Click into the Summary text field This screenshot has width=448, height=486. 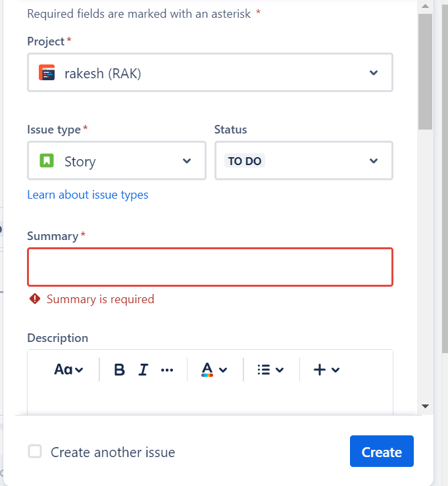(210, 267)
